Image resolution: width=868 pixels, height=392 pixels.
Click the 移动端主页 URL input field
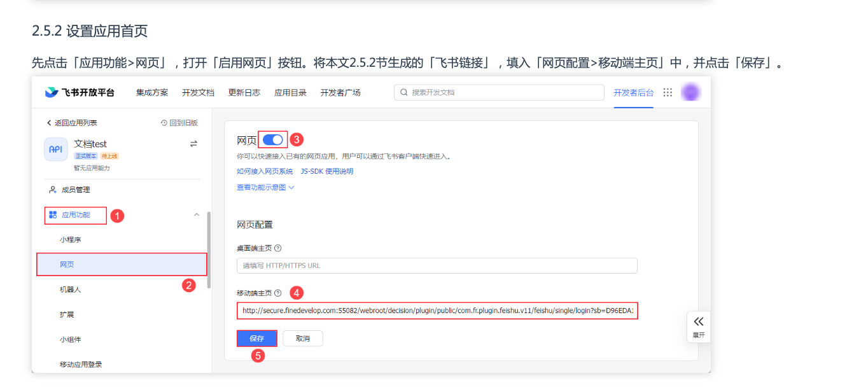coord(437,311)
